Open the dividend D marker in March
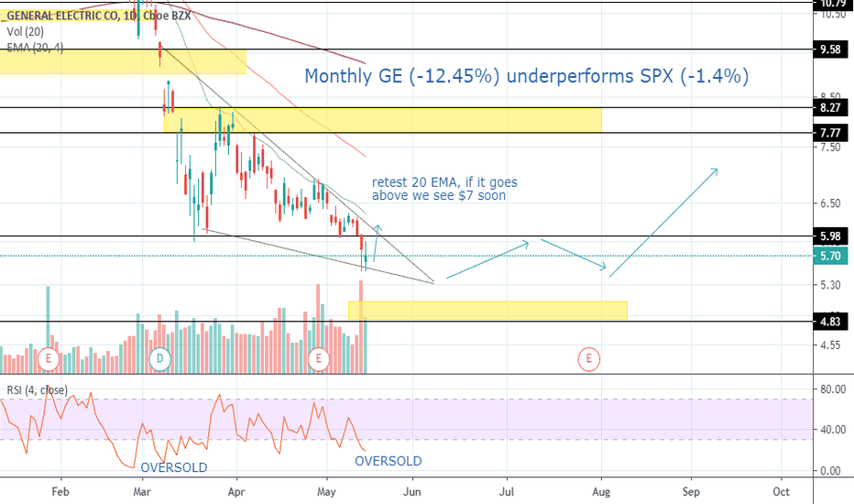 click(x=160, y=359)
